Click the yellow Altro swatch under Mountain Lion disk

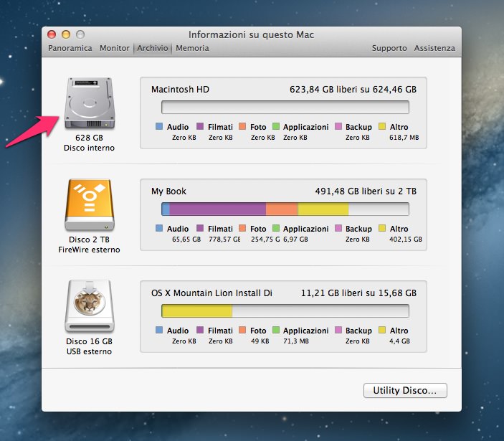pyautogui.click(x=382, y=330)
